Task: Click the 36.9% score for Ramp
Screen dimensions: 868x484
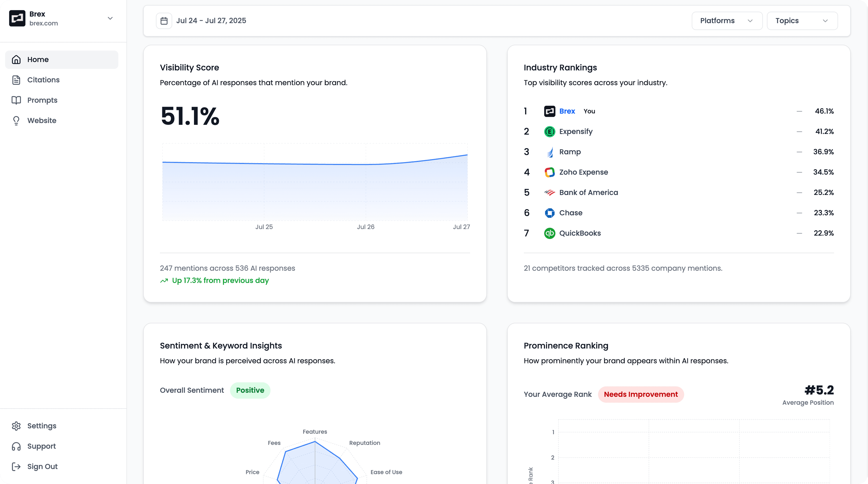Action: tap(823, 152)
